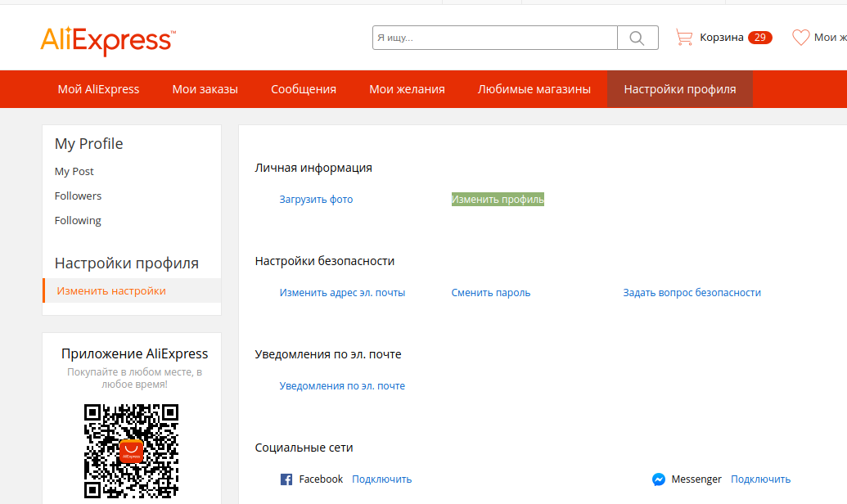Screen dimensions: 847x504
Task: Click the AliExpress logo
Action: 108,41
